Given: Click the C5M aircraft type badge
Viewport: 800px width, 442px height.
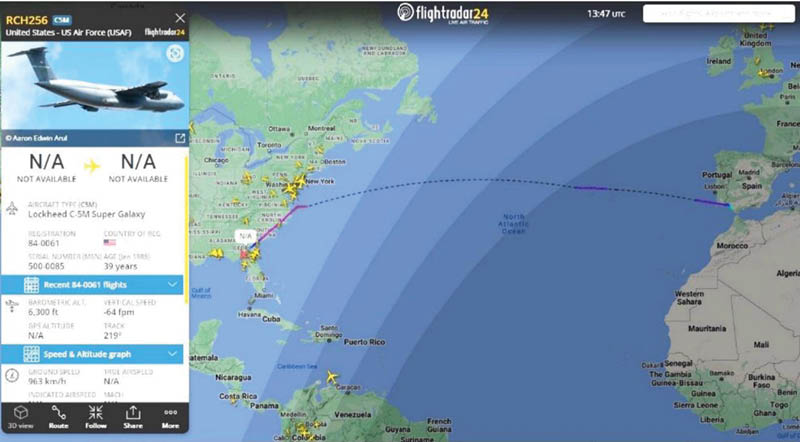Looking at the screenshot, I should coord(62,19).
